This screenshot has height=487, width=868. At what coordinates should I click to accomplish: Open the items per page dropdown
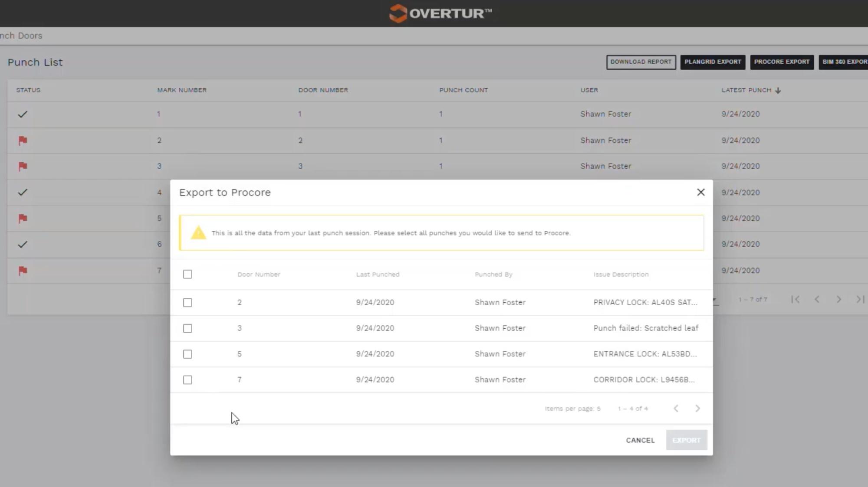[x=599, y=408]
